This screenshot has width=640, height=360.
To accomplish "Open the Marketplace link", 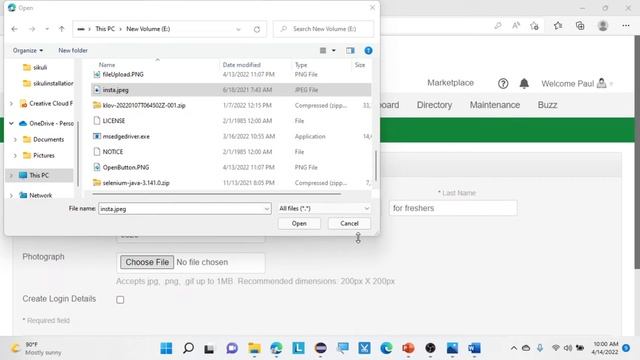I will tap(450, 83).
